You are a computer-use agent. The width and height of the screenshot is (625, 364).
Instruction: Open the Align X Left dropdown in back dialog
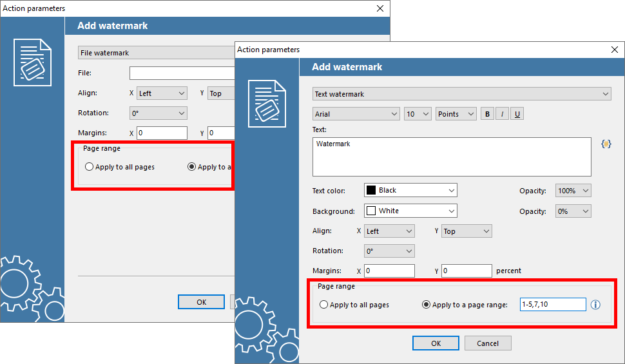(162, 93)
